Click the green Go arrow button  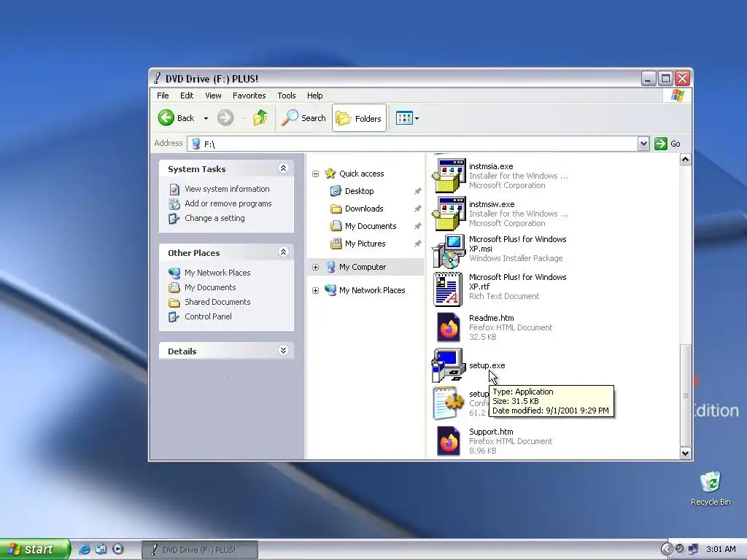(x=660, y=144)
